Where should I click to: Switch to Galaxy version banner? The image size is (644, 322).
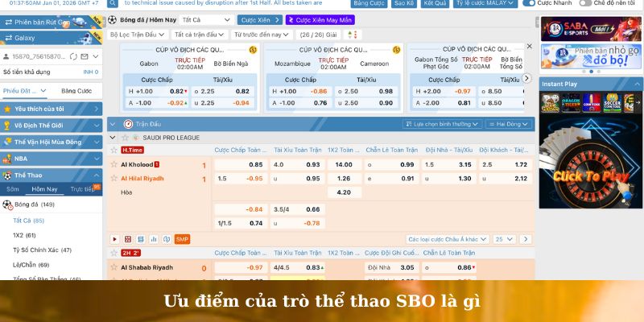(52, 38)
